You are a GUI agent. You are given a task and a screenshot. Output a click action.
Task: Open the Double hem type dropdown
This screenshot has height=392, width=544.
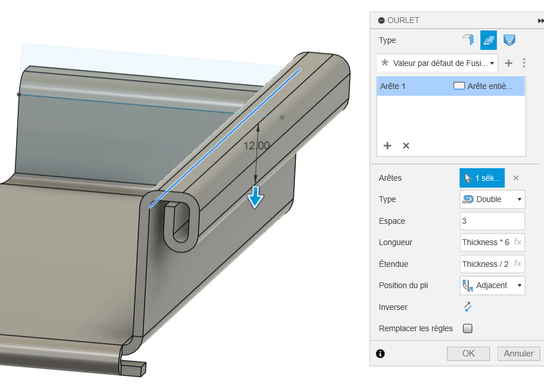pyautogui.click(x=492, y=199)
